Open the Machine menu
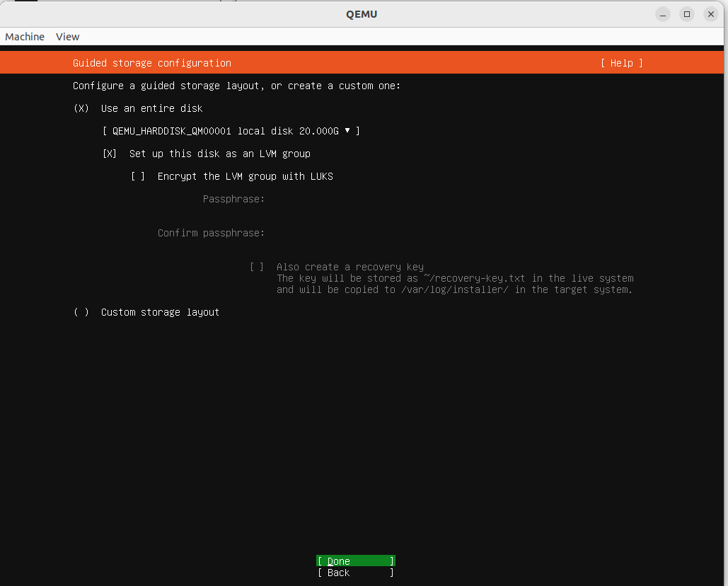Image resolution: width=728 pixels, height=586 pixels. pyautogui.click(x=24, y=36)
